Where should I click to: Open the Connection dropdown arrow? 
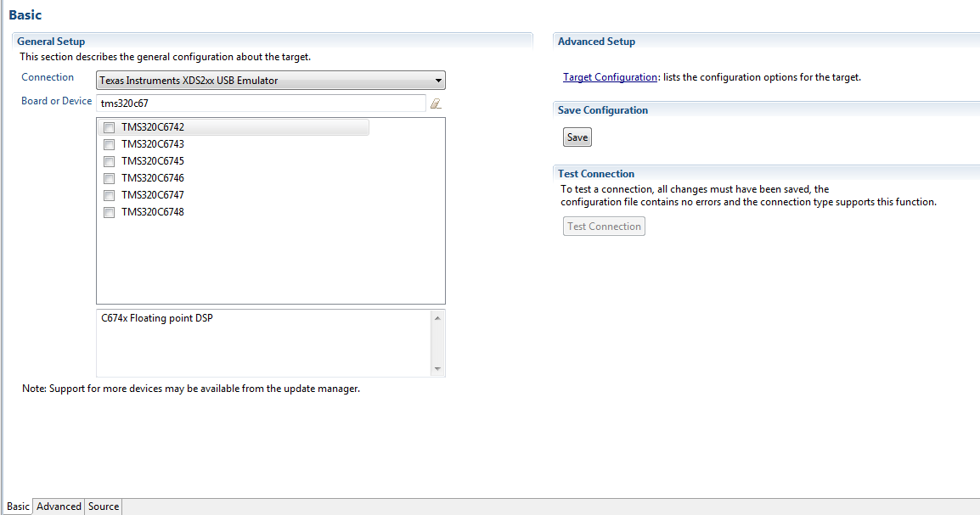438,81
